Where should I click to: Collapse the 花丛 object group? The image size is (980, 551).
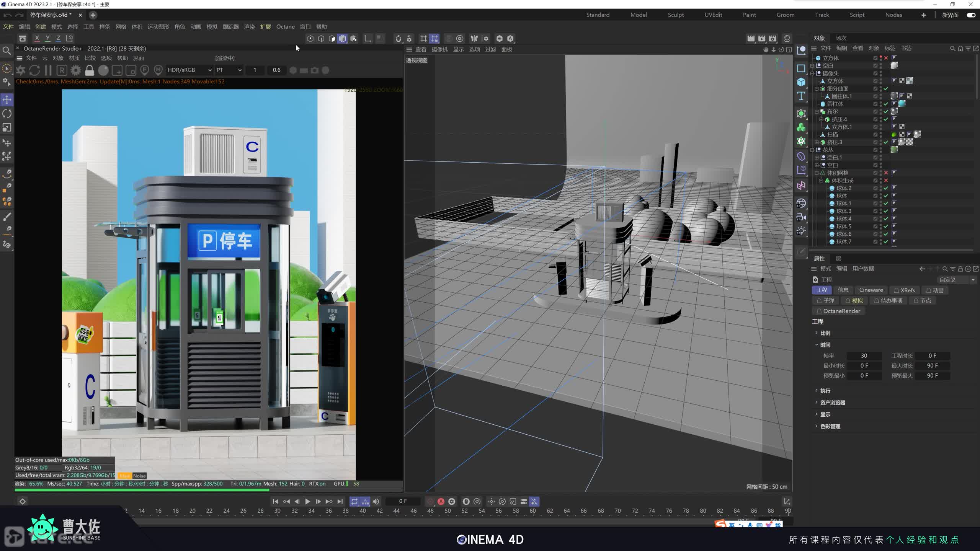coord(812,150)
